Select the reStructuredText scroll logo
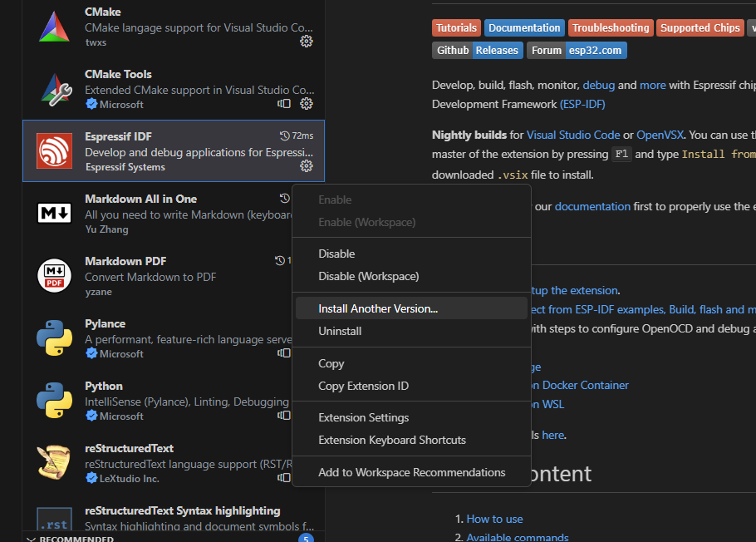The height and width of the screenshot is (542, 756). 55,462
